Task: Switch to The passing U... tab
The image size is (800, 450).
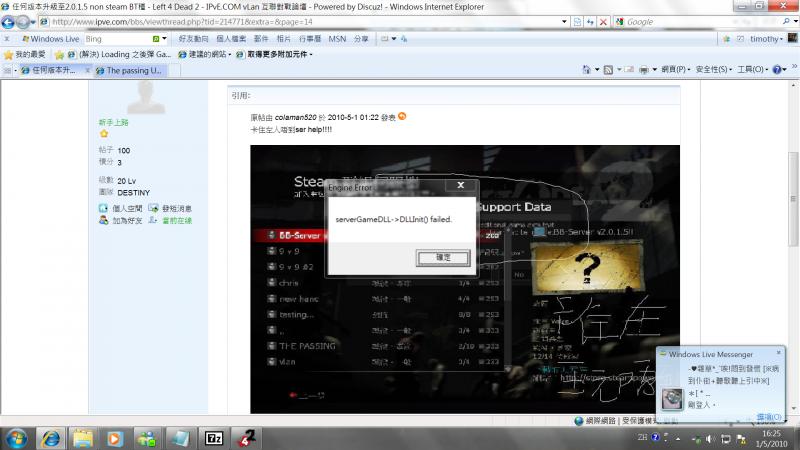Action: 130,70
